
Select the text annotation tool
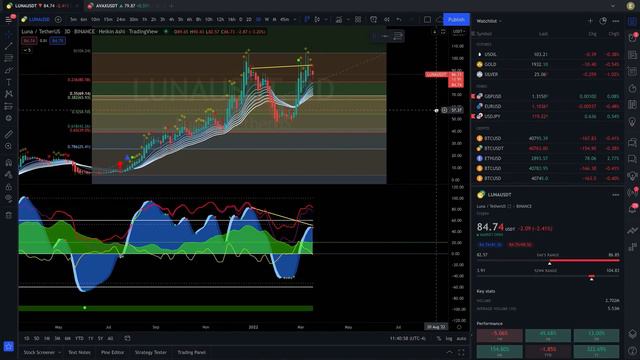(x=9, y=82)
